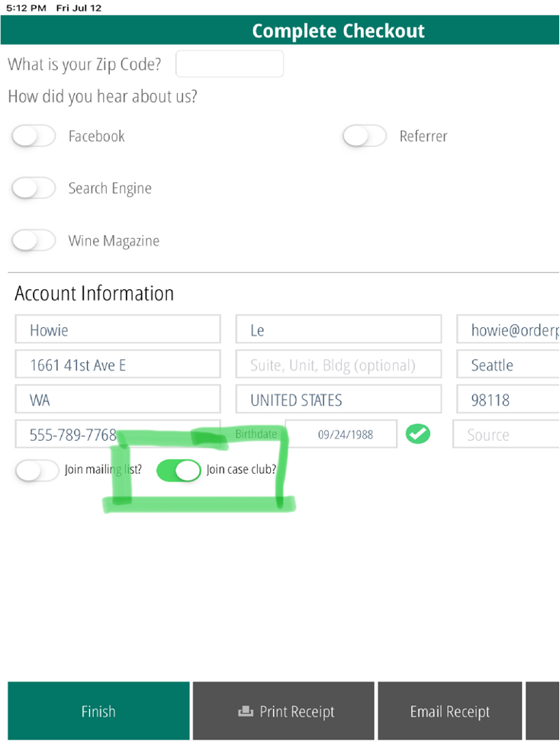The width and height of the screenshot is (560, 746).
Task: Edit the postal code 98118 field
Action: coord(507,399)
